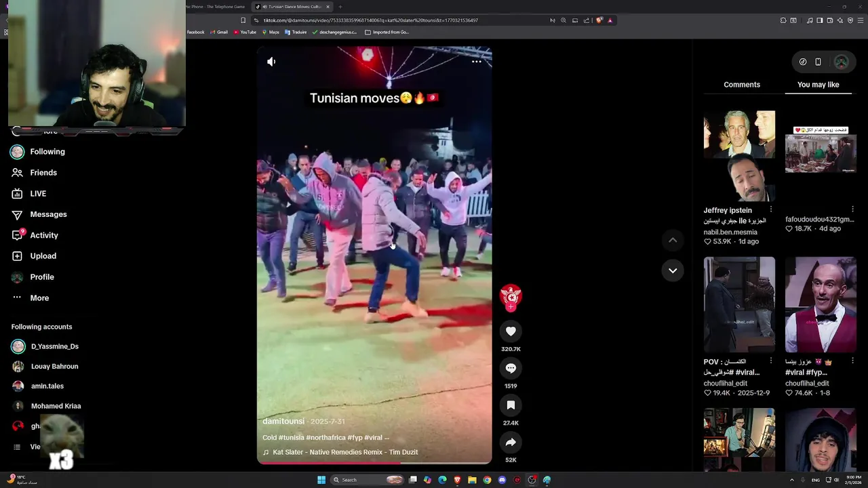Viewport: 868px width, 488px height.
Task: Open the comments bubble under the like button
Action: coord(511,368)
